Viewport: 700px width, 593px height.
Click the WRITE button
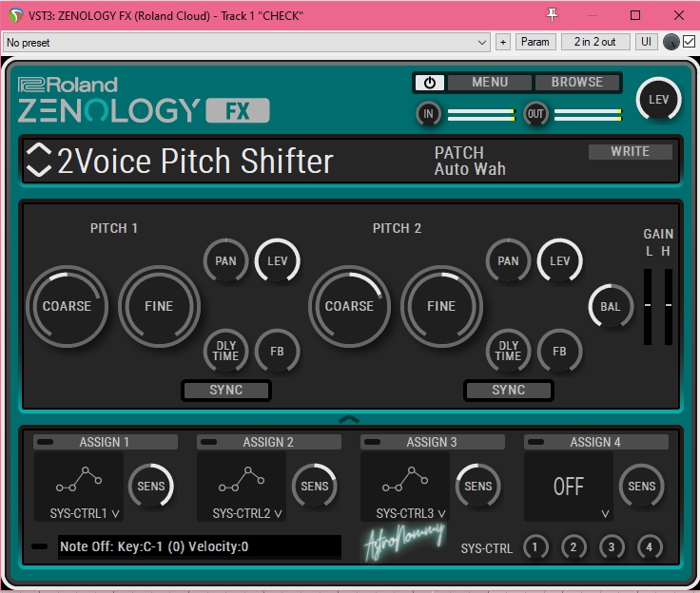630,152
